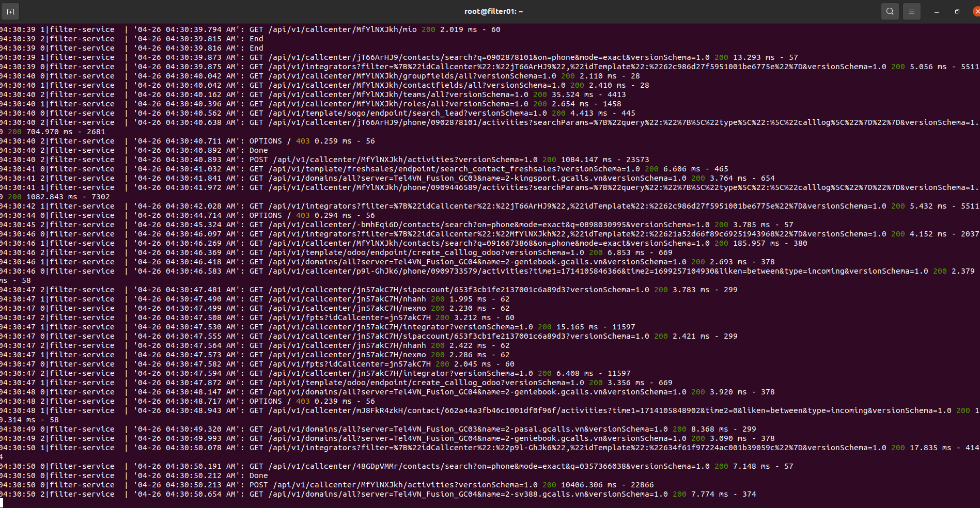Screen dimensions: 980x508
Task: Click the 704.970 ms response time
Action: pyautogui.click(x=49, y=132)
